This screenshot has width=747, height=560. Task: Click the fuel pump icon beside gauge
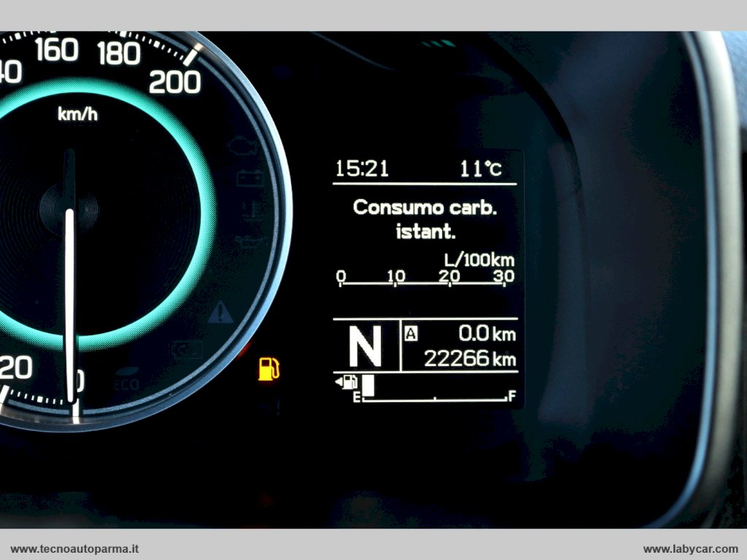[347, 381]
